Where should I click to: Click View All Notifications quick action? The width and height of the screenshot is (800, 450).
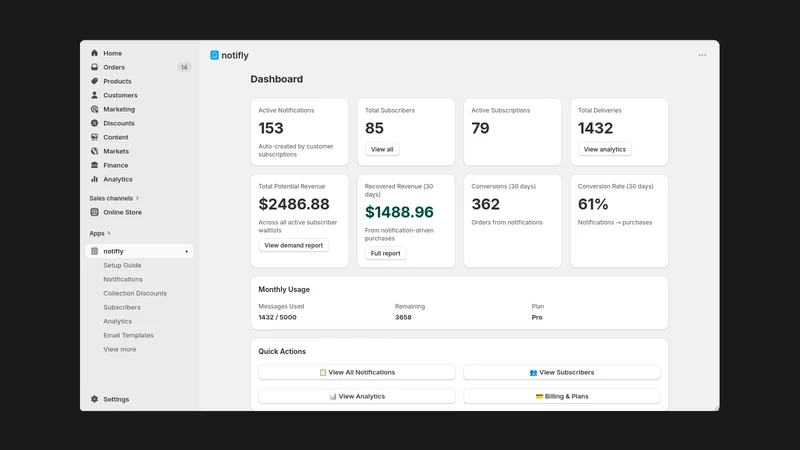357,372
